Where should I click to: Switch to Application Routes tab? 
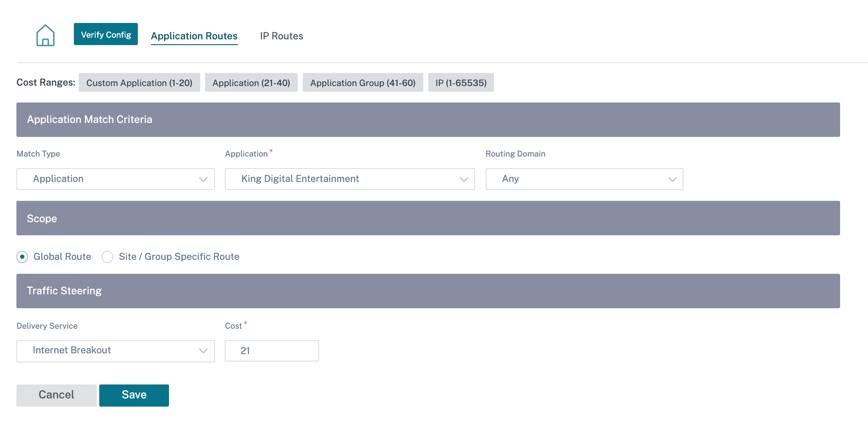tap(194, 36)
